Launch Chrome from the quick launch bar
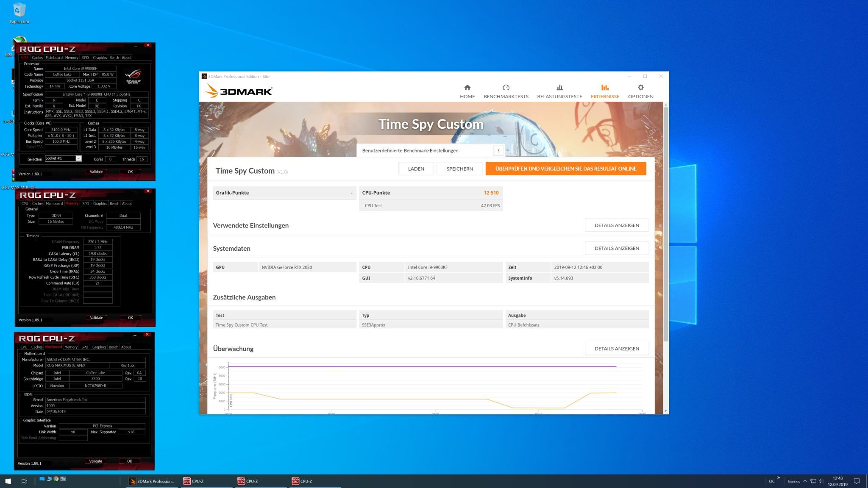 (x=56, y=479)
